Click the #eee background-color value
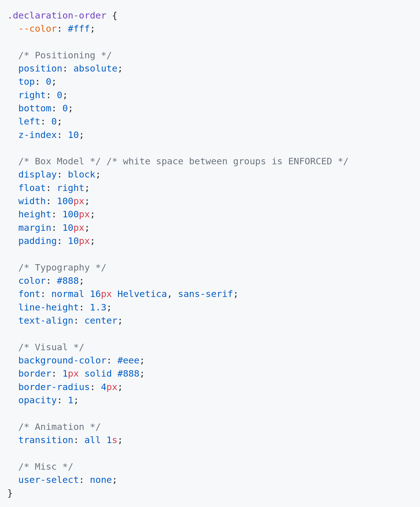Image resolution: width=420 pixels, height=507 pixels. pyautogui.click(x=128, y=360)
